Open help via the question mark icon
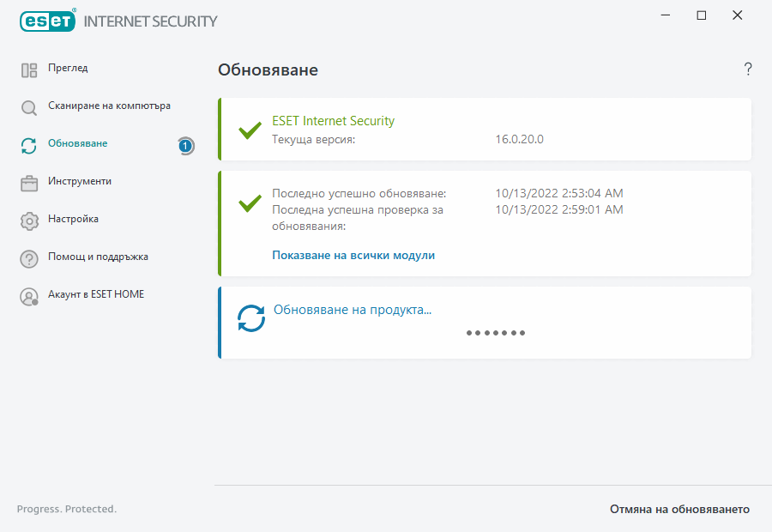Viewport: 772px width, 532px height. [x=747, y=70]
